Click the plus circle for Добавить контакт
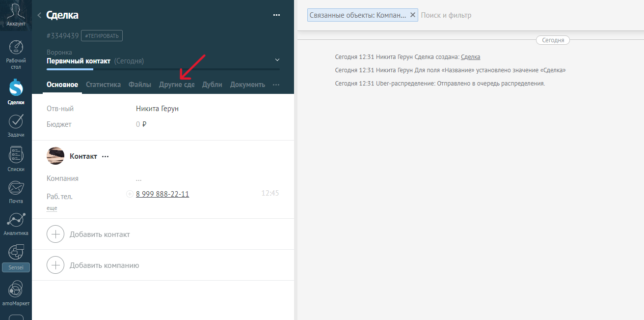This screenshot has height=320, width=644. click(x=55, y=234)
